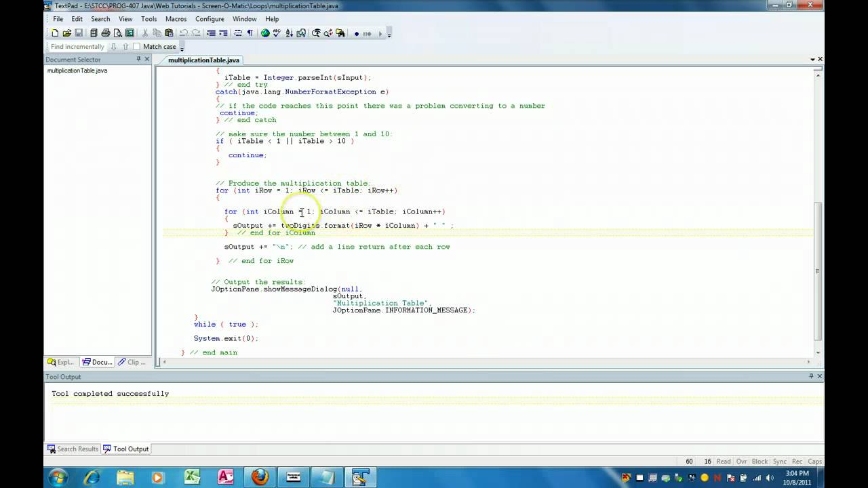Viewport: 868px width, 488px height.
Task: Switch to Search Results tab
Action: 73,449
